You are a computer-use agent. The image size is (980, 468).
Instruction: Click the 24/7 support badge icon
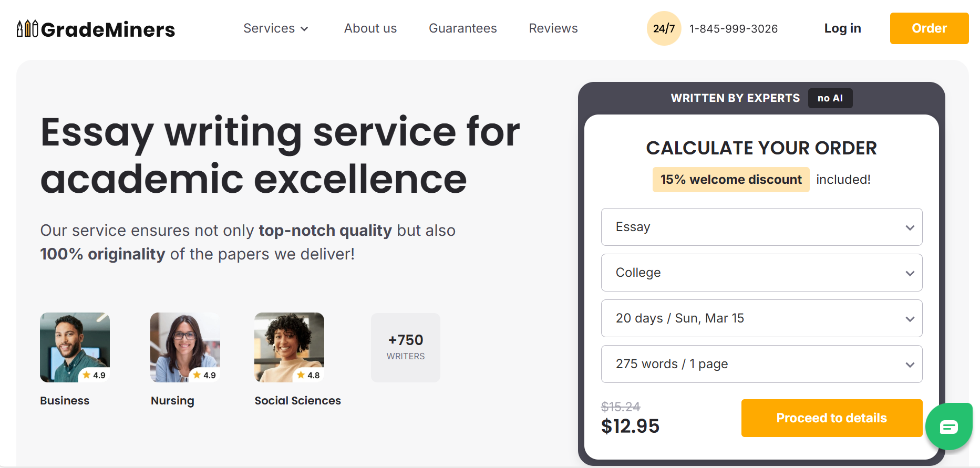point(664,28)
